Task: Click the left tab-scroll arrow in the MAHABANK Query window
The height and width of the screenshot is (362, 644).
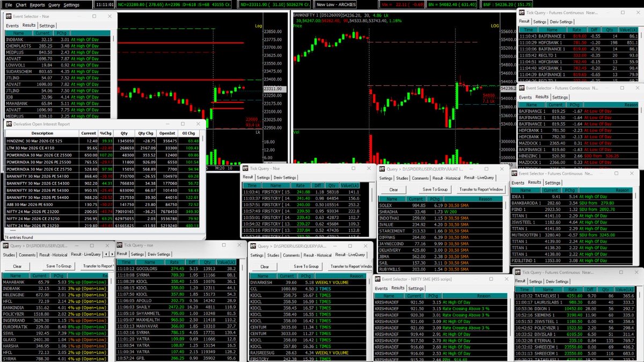Action: click(105, 254)
